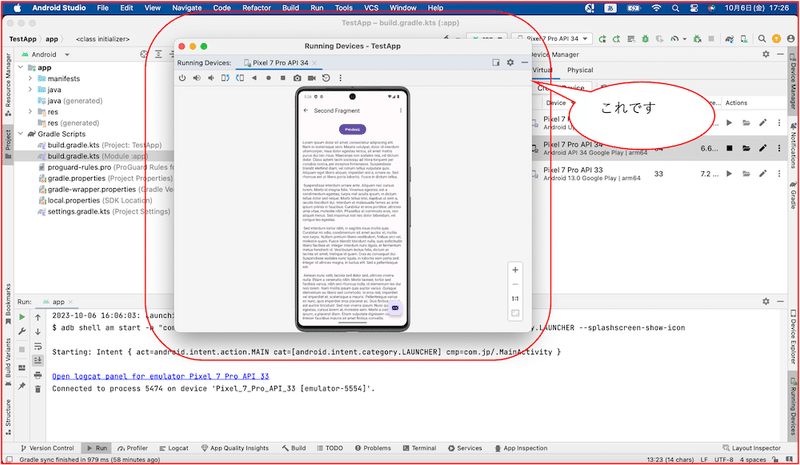Start screen recording with video camera icon
800x465 pixels.
[311, 78]
